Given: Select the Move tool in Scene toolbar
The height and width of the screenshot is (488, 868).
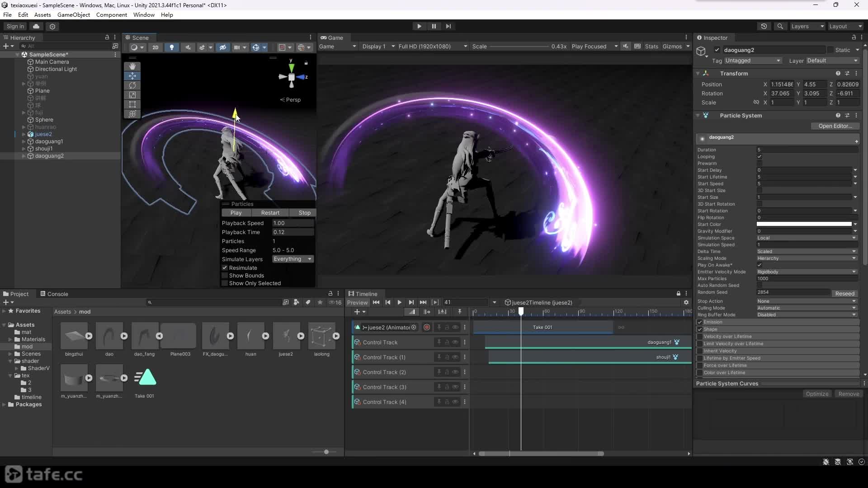Looking at the screenshot, I should (x=132, y=76).
